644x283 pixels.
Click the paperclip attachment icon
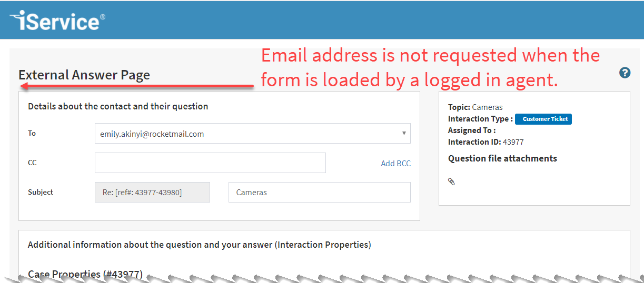click(x=451, y=181)
